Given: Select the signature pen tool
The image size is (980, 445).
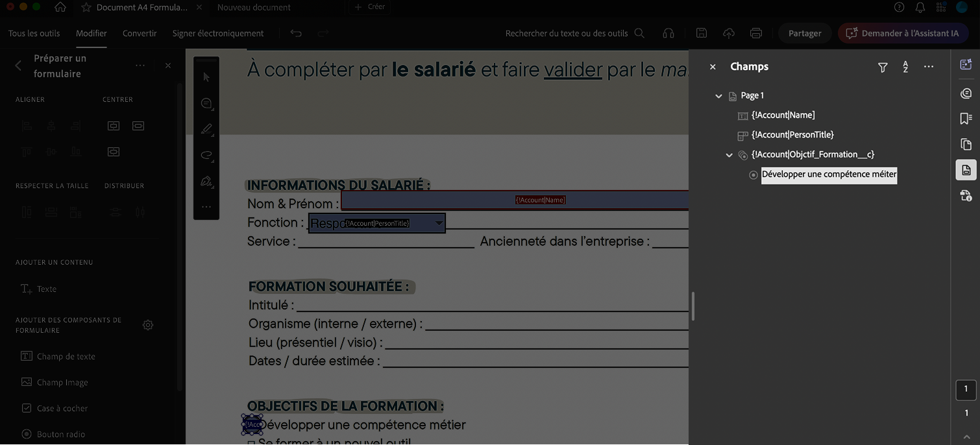Looking at the screenshot, I should pos(206,181).
